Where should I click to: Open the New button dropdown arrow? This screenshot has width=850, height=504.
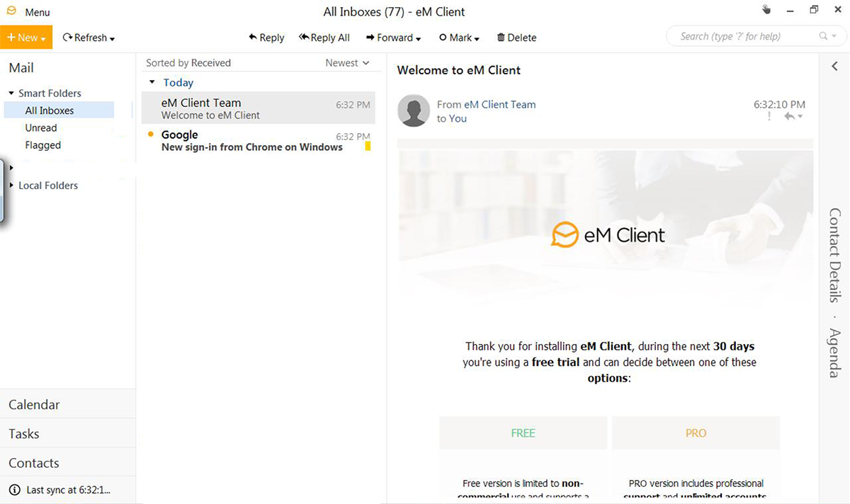click(43, 38)
